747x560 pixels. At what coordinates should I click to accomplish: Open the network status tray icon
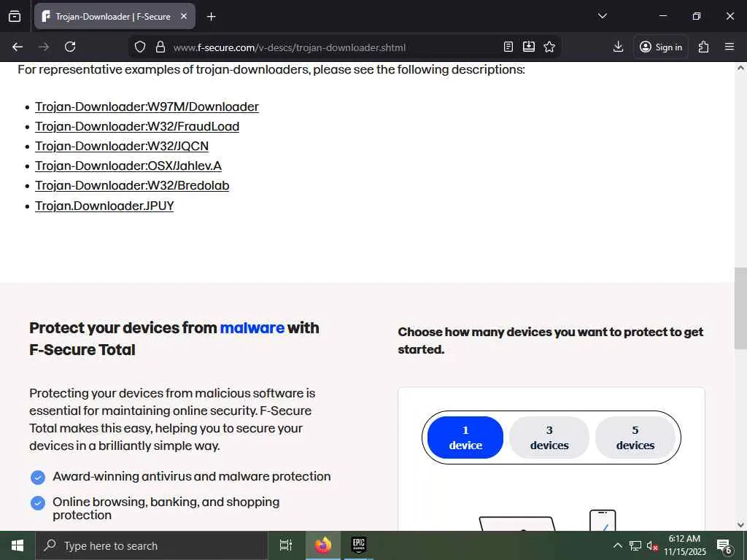(635, 545)
